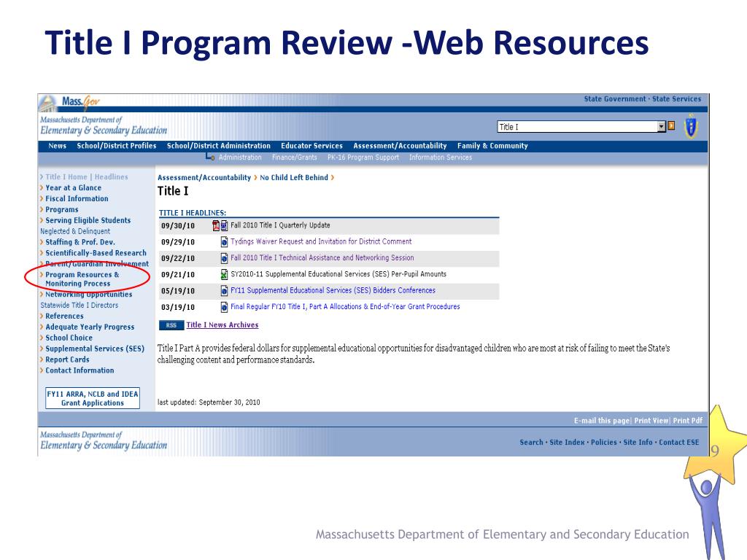Open School/District Profiles menu

click(x=117, y=146)
